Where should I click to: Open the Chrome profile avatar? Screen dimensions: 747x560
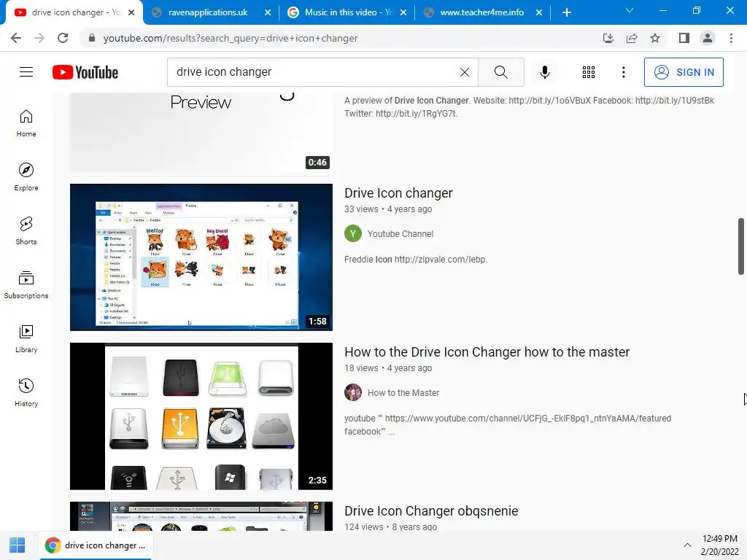708,38
